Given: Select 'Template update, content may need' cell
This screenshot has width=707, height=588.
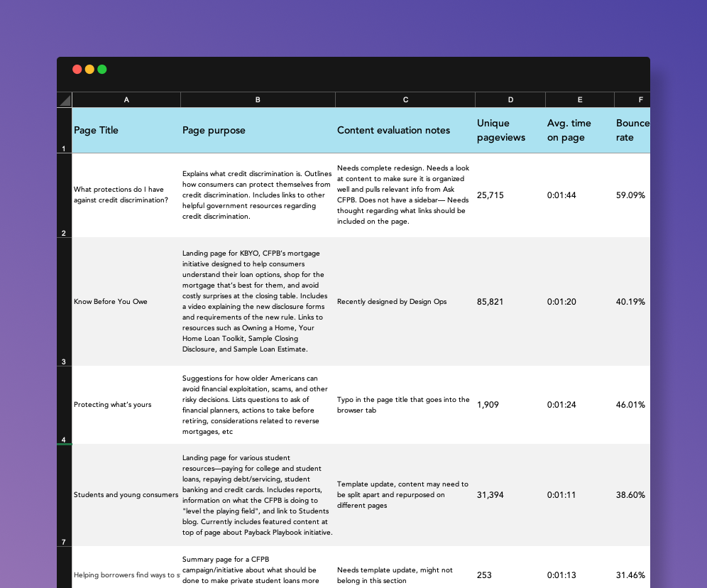Looking at the screenshot, I should 405,495.
